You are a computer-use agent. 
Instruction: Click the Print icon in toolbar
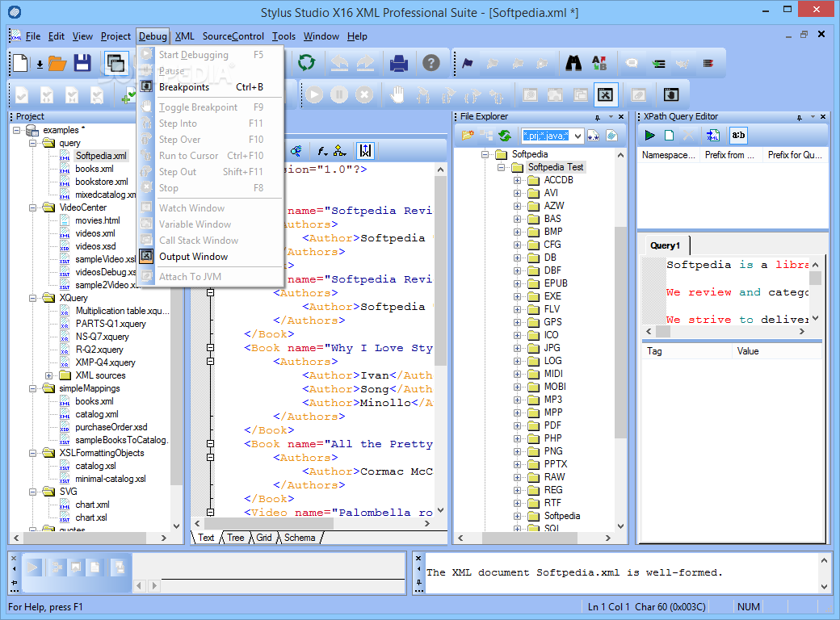pyautogui.click(x=399, y=63)
